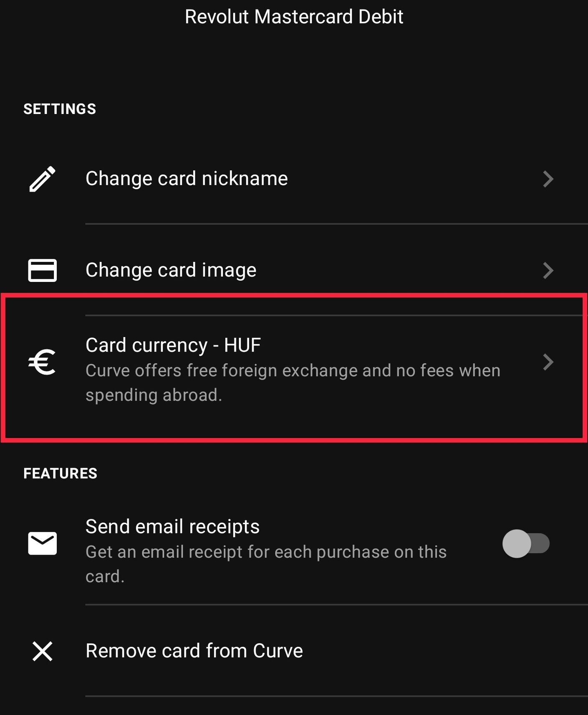
Task: Tap the SETTINGS section header
Action: 60,109
